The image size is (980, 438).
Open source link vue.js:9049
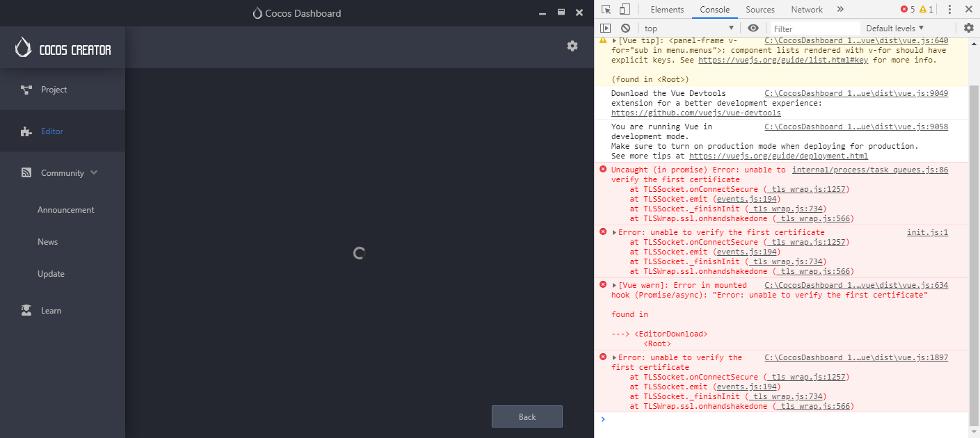(x=856, y=93)
